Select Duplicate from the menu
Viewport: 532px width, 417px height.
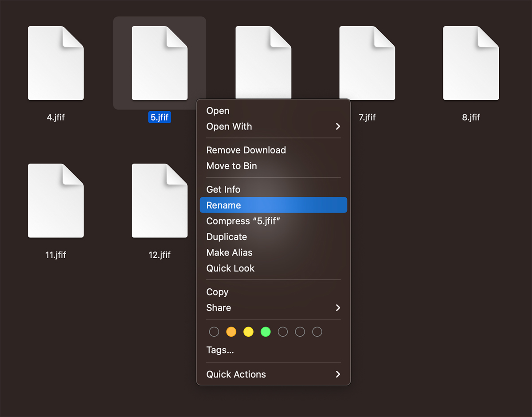[274, 237]
